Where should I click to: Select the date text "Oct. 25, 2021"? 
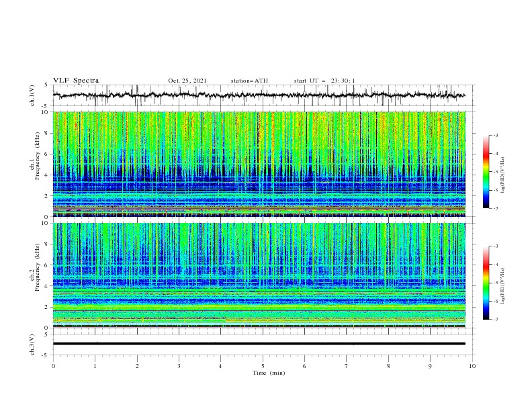coord(187,81)
